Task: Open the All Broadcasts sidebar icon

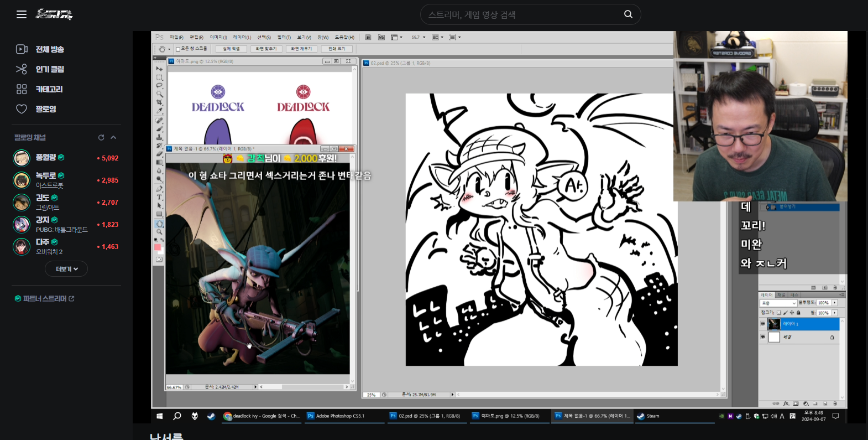Action: [x=22, y=49]
